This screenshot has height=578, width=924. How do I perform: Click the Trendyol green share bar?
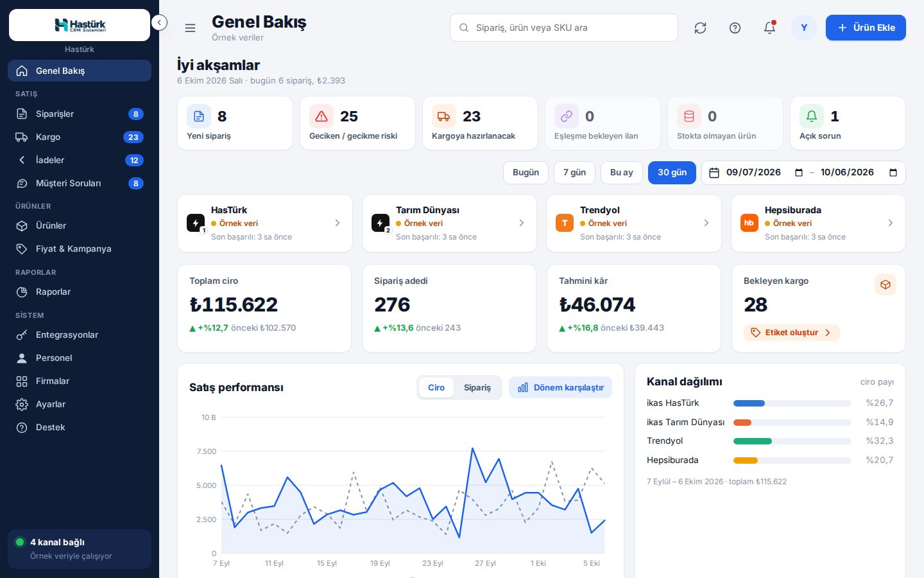coord(753,441)
